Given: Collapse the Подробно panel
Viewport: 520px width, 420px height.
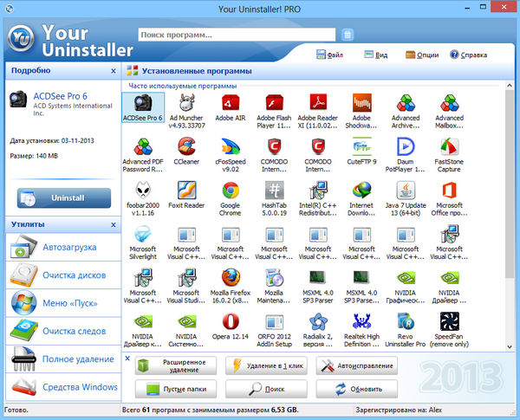Looking at the screenshot, I should tap(114, 70).
